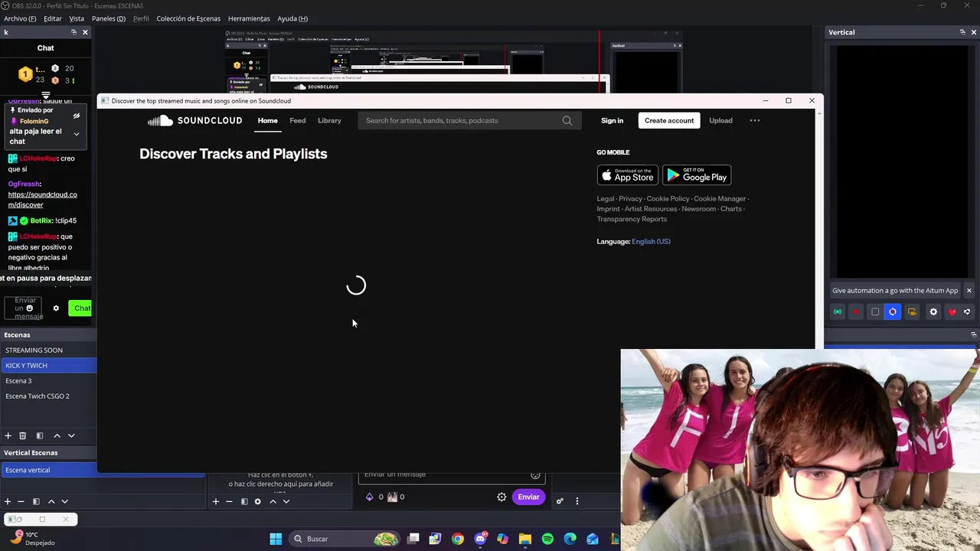Select Escena Twich CSGO 2
980x551 pixels.
pos(48,396)
